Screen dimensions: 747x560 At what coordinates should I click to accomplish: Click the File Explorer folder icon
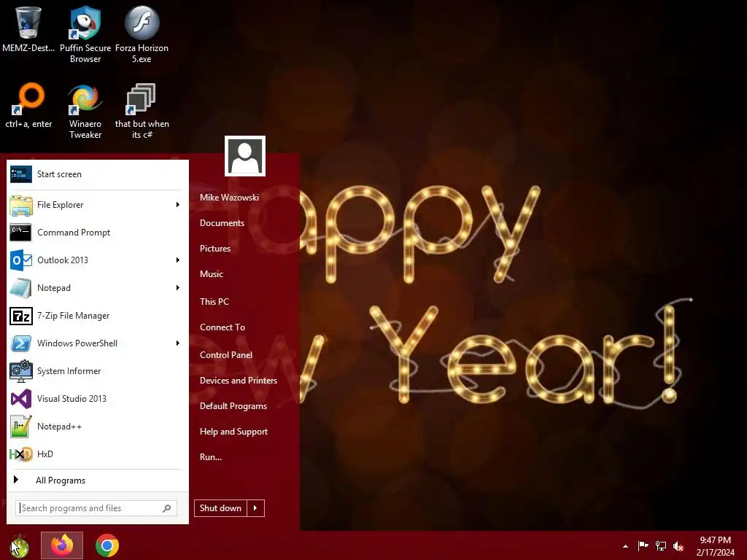21,205
